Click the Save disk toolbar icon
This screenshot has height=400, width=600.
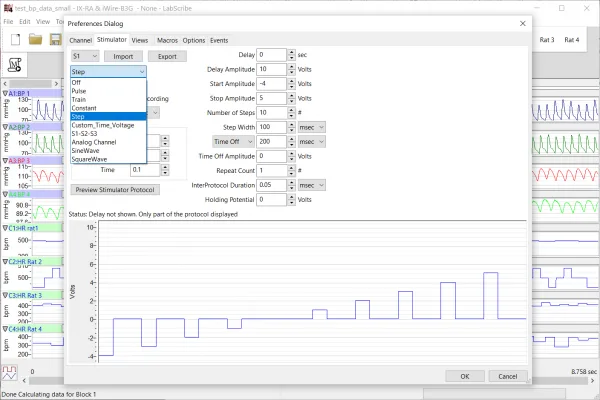(x=56, y=39)
